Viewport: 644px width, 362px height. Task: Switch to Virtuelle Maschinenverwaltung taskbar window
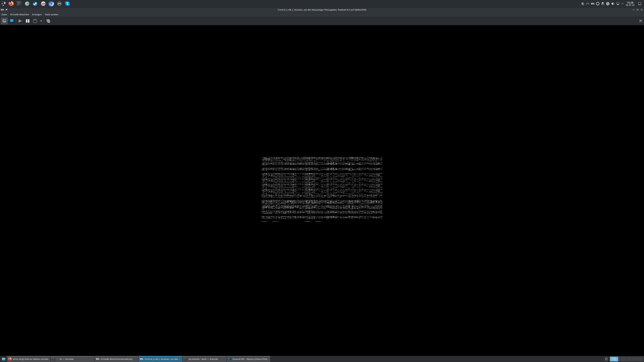pos(116,359)
